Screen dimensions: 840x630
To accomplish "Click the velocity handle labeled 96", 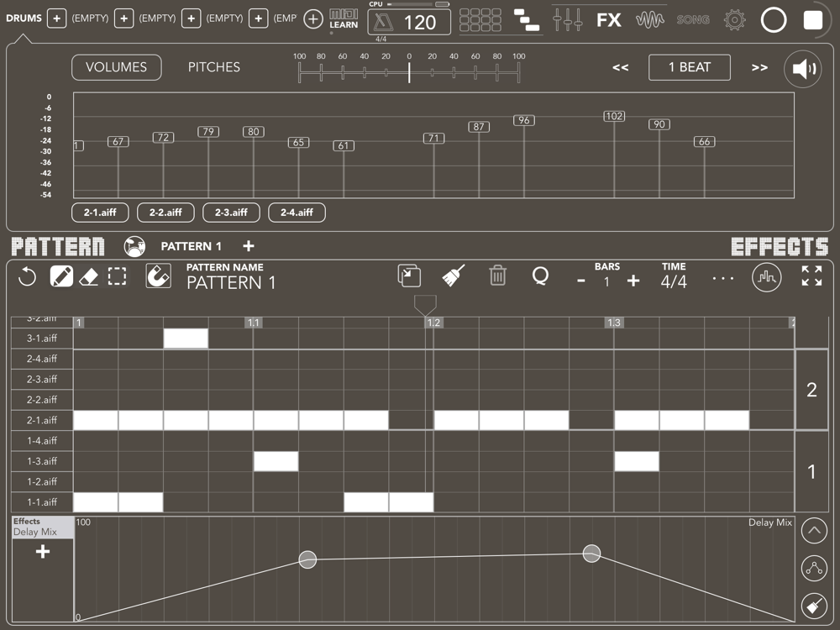I will 524,120.
